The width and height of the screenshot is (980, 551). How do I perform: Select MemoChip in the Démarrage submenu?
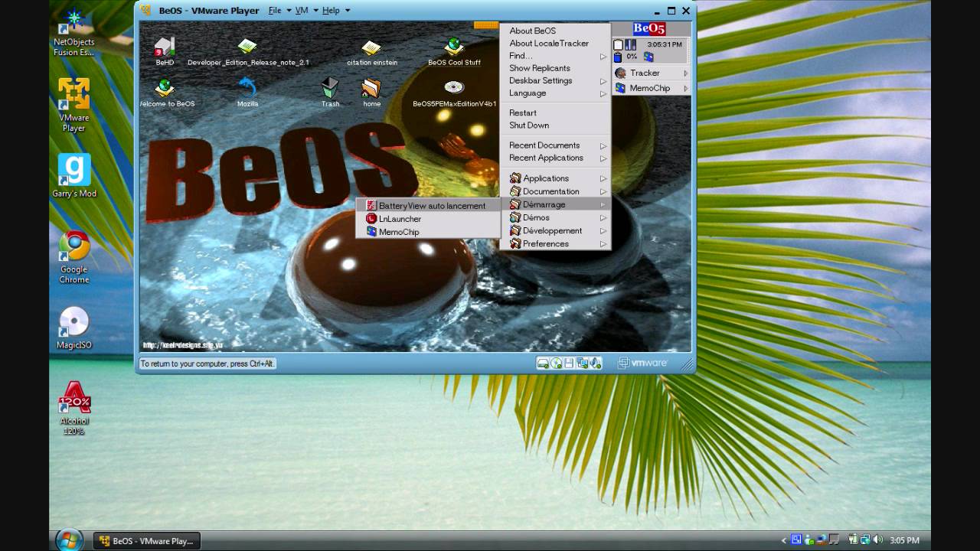[x=428, y=231]
